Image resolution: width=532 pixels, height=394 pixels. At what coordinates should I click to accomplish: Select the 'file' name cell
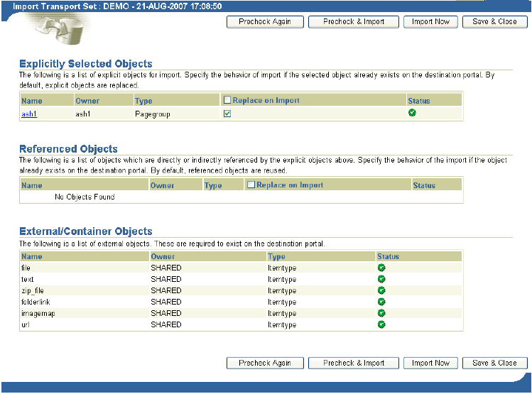[26, 268]
